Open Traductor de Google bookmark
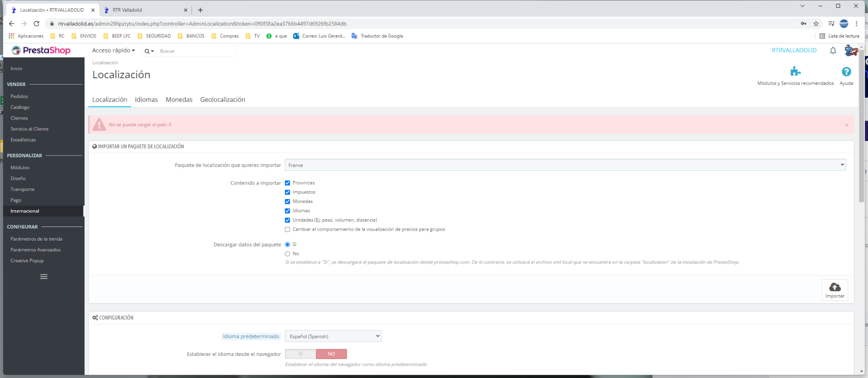 click(377, 36)
